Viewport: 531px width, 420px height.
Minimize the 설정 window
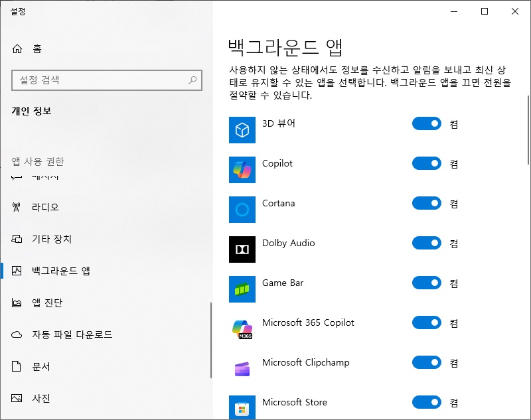click(454, 11)
